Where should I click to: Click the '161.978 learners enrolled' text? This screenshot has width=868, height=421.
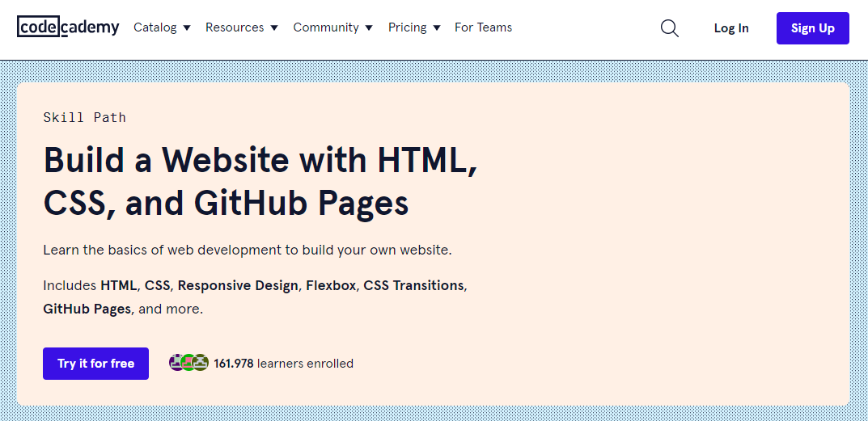[283, 364]
